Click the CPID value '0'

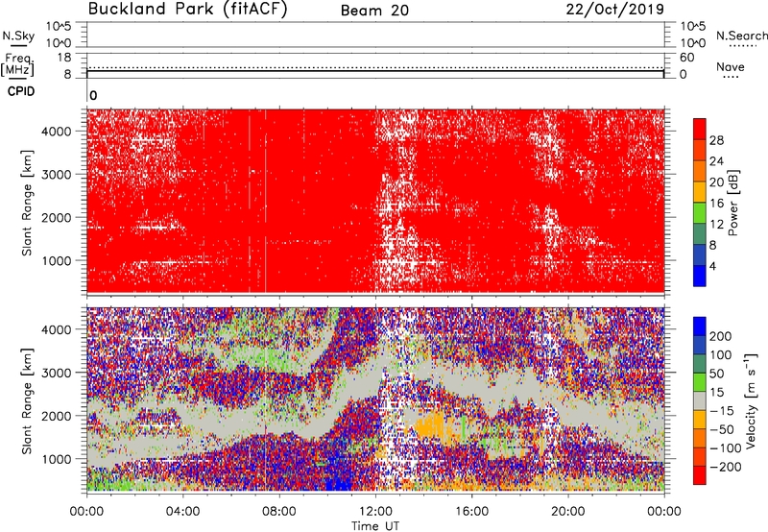[93, 96]
